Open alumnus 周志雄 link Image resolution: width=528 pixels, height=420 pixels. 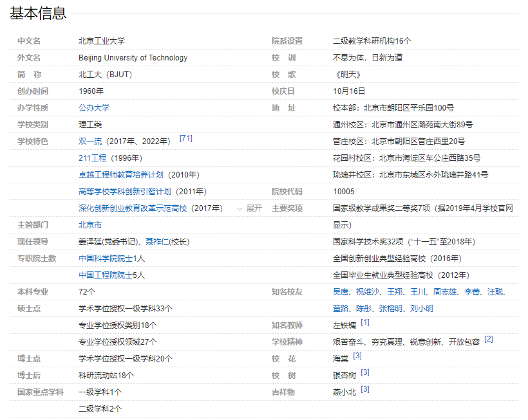point(444,292)
